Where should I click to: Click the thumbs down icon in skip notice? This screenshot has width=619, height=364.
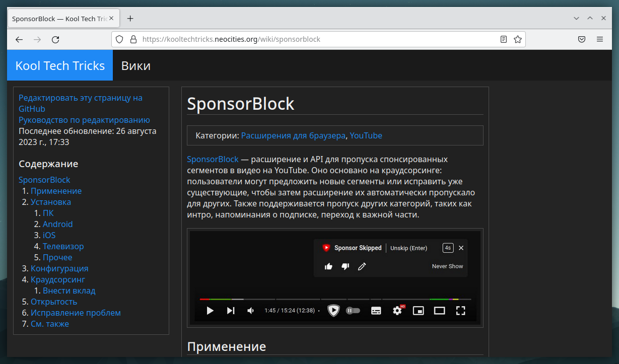tap(345, 266)
